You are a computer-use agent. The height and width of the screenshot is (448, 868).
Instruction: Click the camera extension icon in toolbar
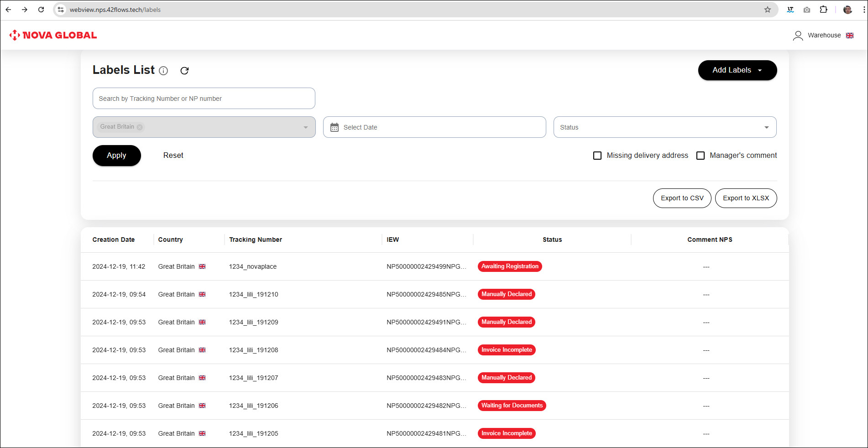pos(807,10)
